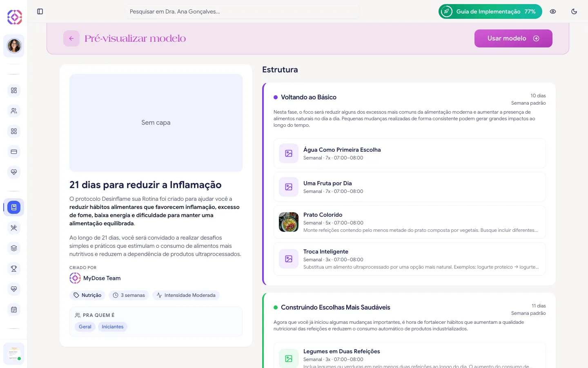
Task: Select the Iniciantes audience chip
Action: pyautogui.click(x=113, y=327)
